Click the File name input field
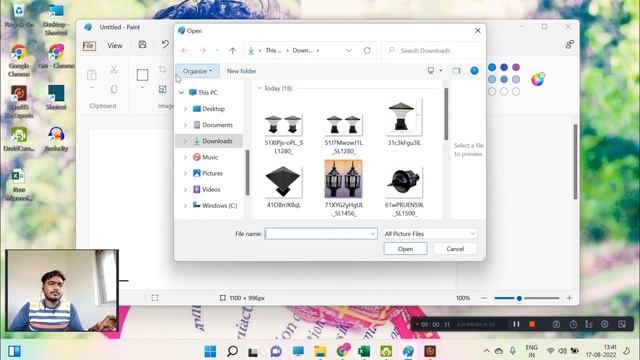This screenshot has width=640, height=360. (321, 234)
